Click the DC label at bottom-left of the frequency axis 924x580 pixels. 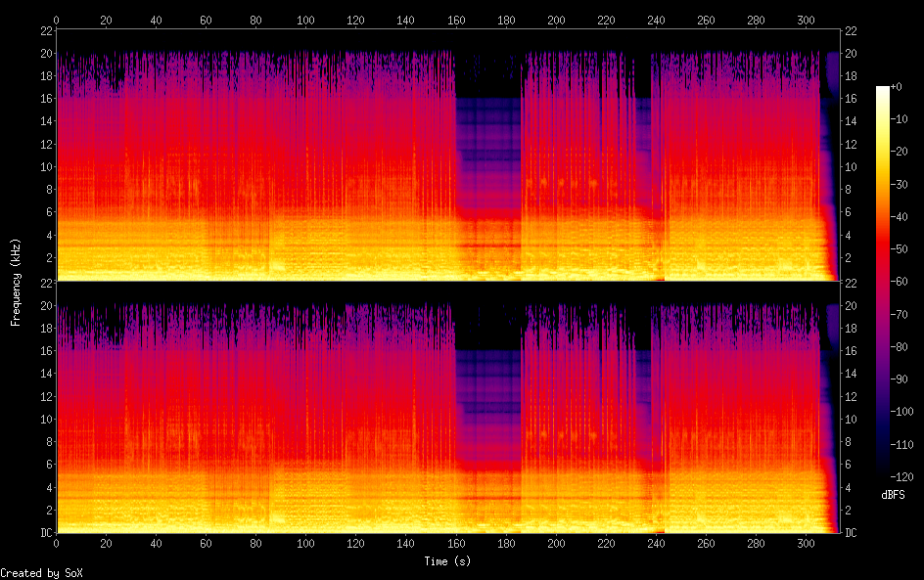[x=44, y=533]
